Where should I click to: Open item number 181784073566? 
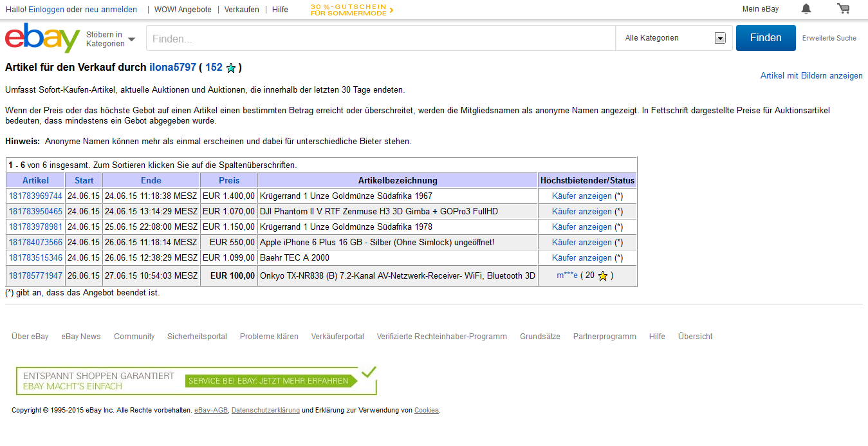coord(35,243)
